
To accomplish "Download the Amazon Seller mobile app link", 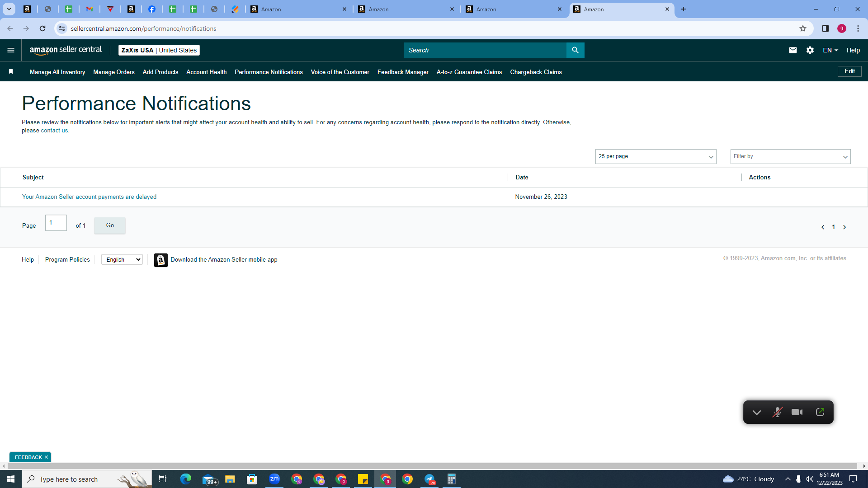I will [224, 259].
